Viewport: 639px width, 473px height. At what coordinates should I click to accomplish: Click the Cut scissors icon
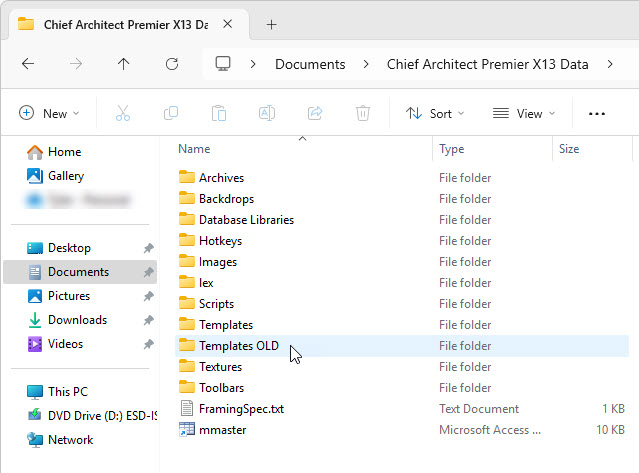[x=123, y=113]
